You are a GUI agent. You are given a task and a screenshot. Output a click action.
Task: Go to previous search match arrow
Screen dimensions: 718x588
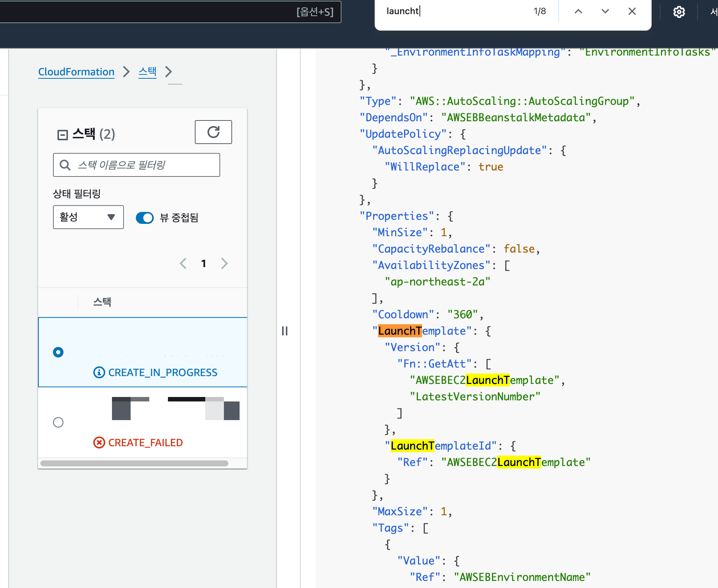point(578,12)
